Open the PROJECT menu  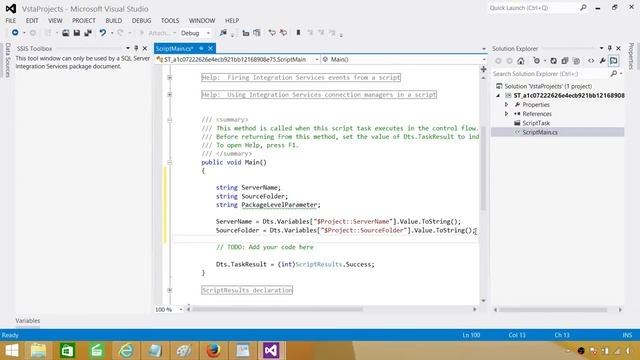84,20
